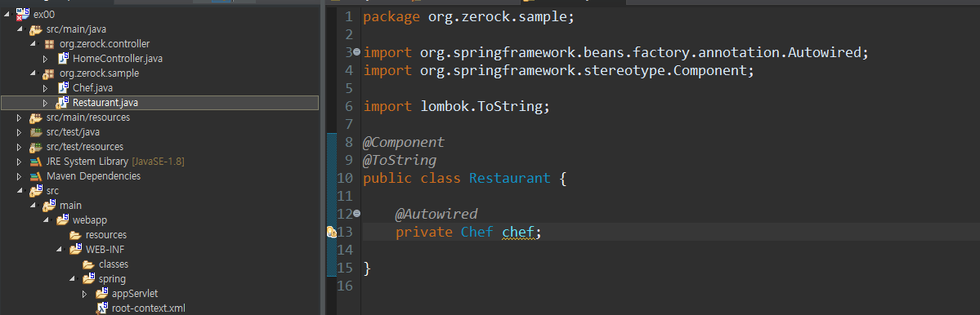Image resolution: width=980 pixels, height=315 pixels.
Task: Click the classes folder icon
Action: [x=88, y=264]
